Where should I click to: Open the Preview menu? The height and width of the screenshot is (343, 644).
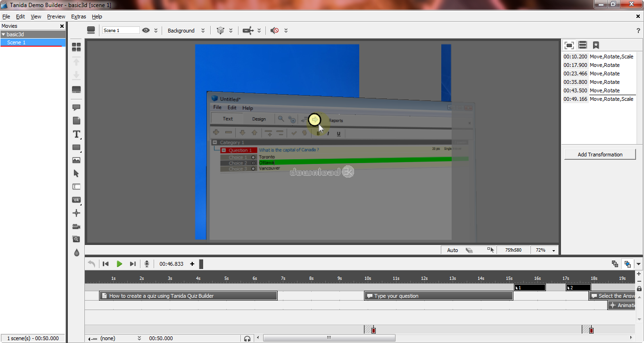point(56,16)
